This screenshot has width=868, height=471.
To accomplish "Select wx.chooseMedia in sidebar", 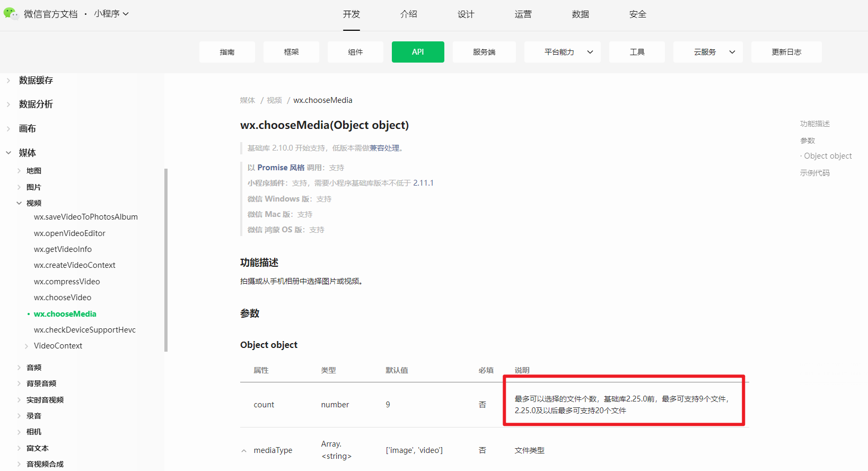I will tap(65, 314).
